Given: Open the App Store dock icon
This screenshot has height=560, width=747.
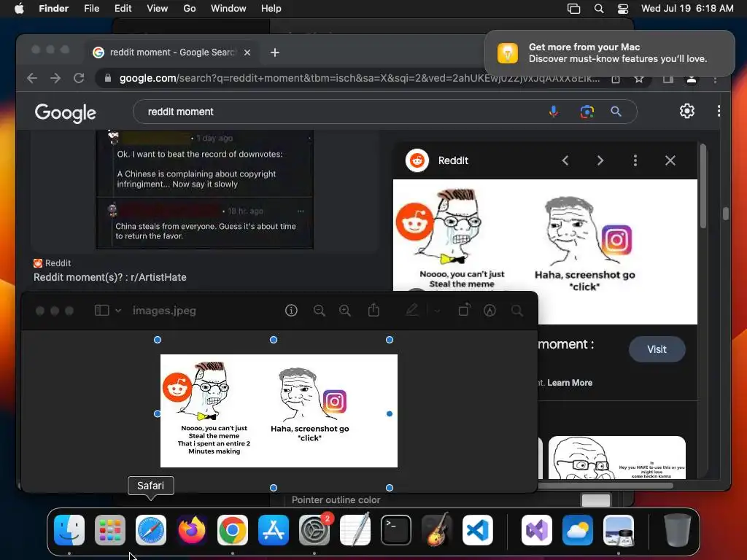Looking at the screenshot, I should [x=274, y=529].
